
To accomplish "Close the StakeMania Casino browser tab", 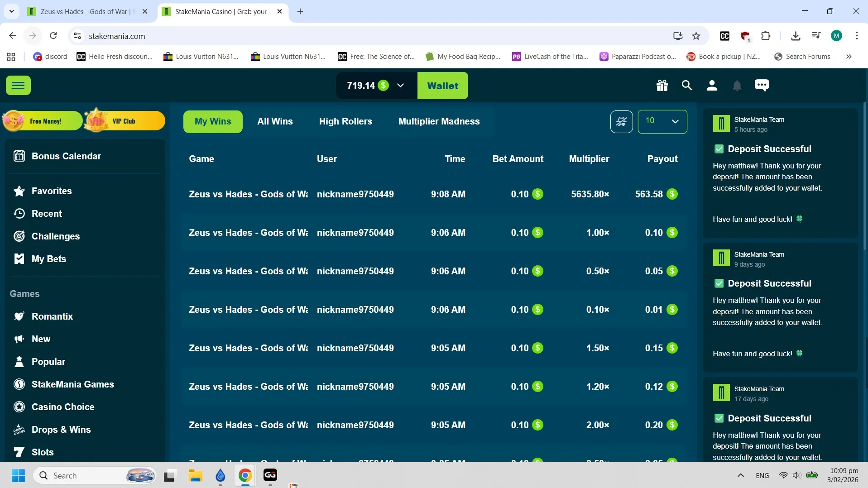I will (279, 12).
